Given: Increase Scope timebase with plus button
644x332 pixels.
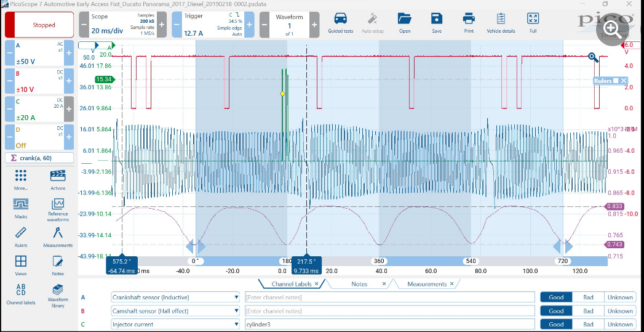Looking at the screenshot, I should point(162,25).
